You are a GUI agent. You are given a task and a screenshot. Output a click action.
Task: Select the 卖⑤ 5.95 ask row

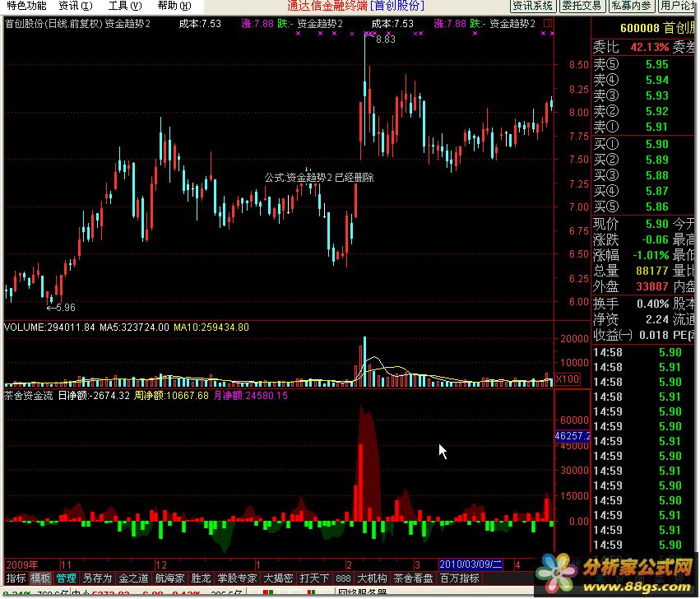[644, 64]
